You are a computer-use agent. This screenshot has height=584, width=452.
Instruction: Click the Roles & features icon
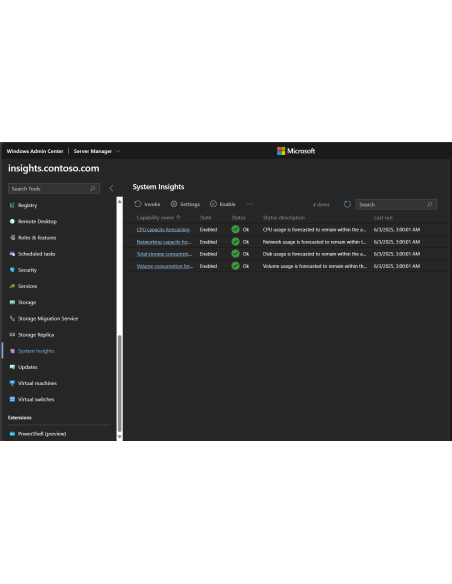tap(12, 238)
